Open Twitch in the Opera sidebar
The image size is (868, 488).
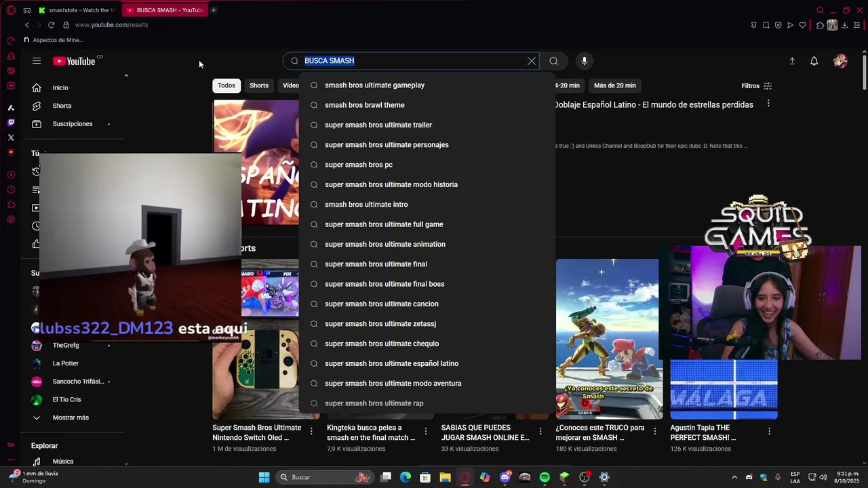(11, 123)
